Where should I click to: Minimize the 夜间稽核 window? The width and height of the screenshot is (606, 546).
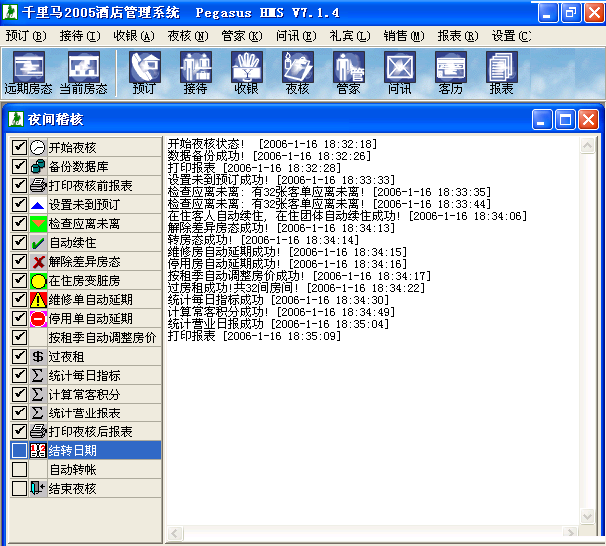click(x=542, y=119)
